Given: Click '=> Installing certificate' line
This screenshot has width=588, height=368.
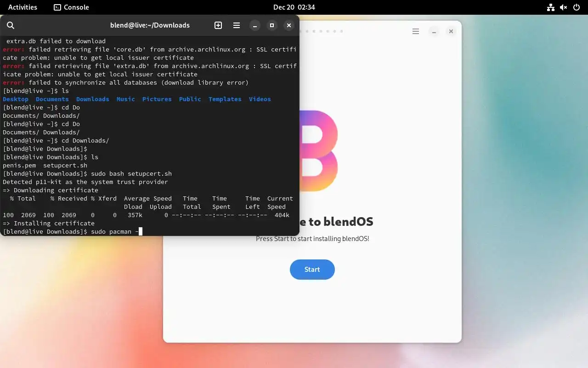Looking at the screenshot, I should tap(49, 223).
